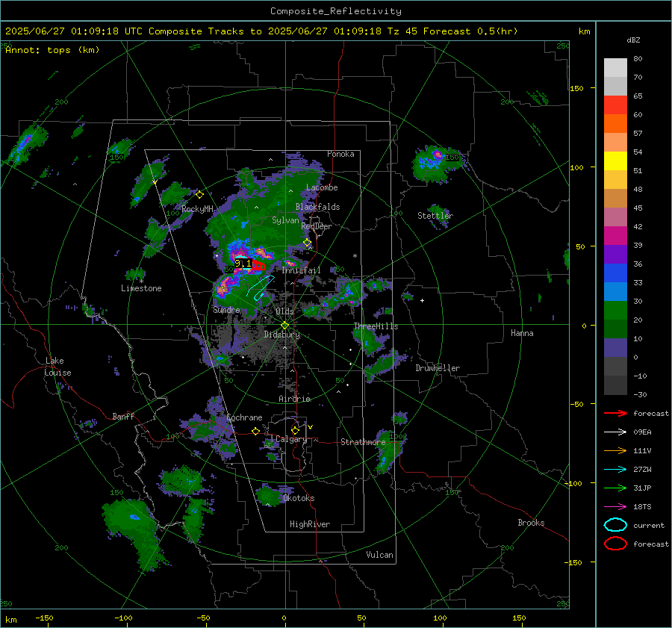
Task: Click the Composite_Reflectivity title
Action: click(x=336, y=11)
